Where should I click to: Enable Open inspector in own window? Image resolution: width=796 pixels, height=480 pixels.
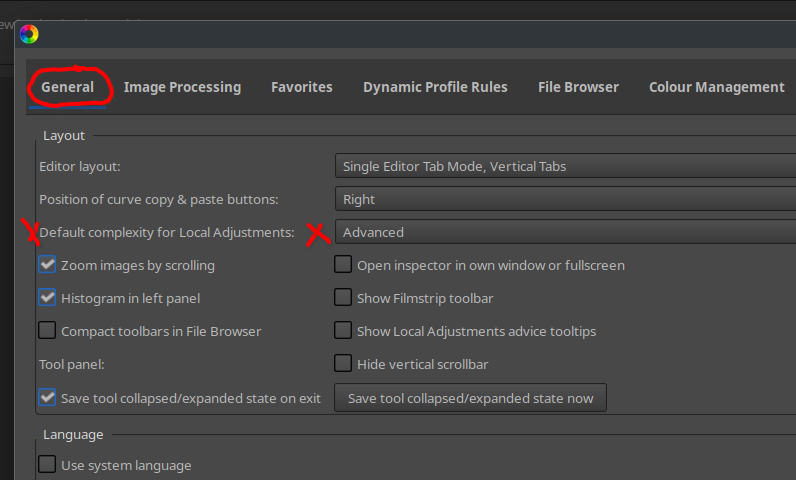pos(343,265)
